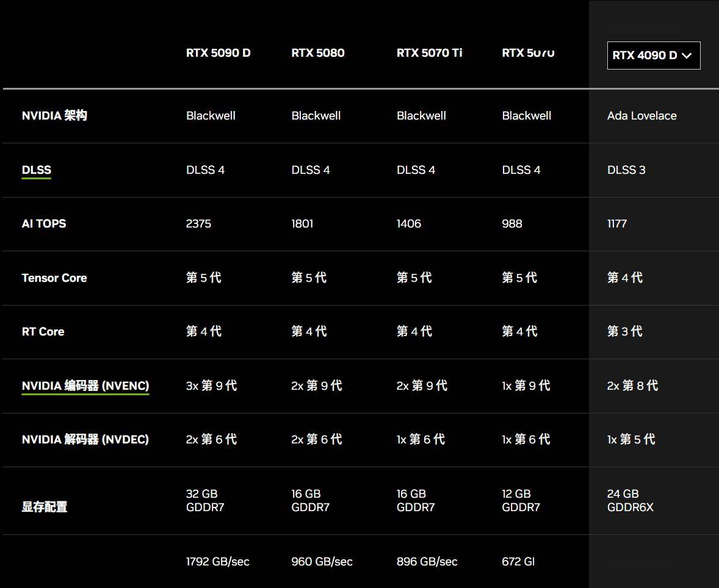Select the AI TOPS value 2375
The image size is (719, 588).
coord(198,224)
